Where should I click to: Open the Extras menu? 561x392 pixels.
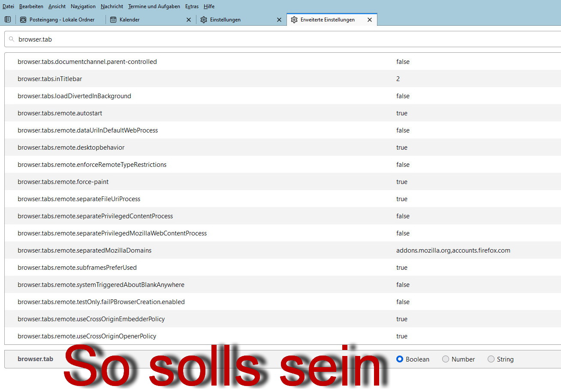point(192,6)
